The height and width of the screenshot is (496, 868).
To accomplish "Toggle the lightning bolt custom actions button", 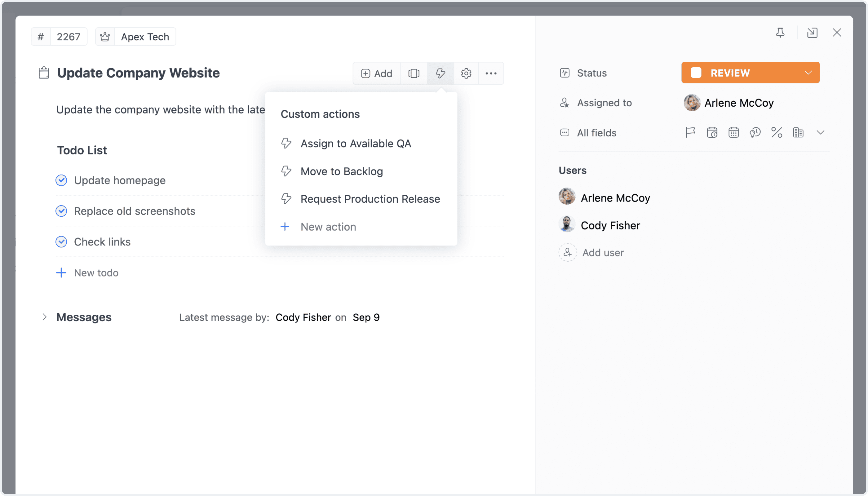I will click(441, 73).
